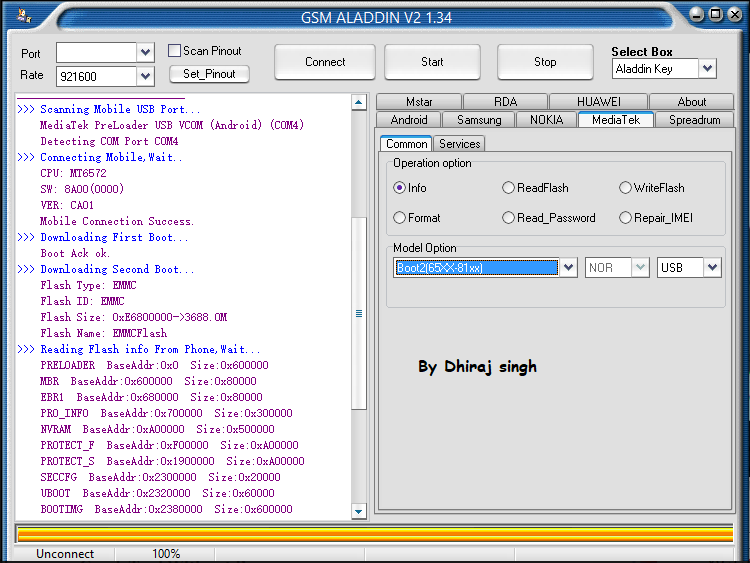
Task: Switch to the Samsung tab
Action: tap(479, 120)
